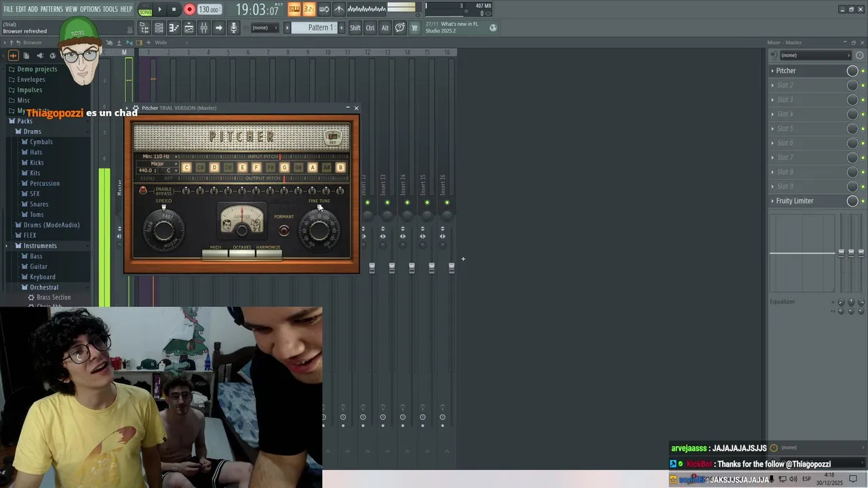Viewport: 868px width, 488px height.
Task: Click the HARMONIZE button in Pitcher
Action: coord(269,253)
